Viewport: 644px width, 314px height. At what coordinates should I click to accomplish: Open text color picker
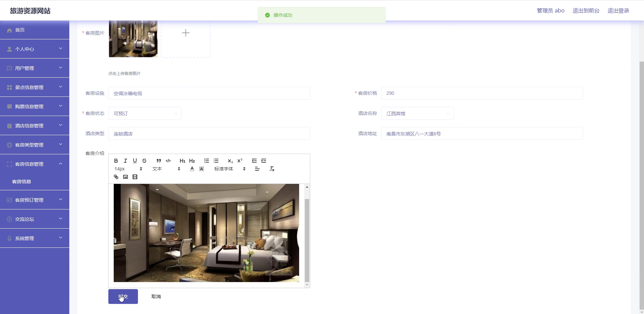(192, 169)
